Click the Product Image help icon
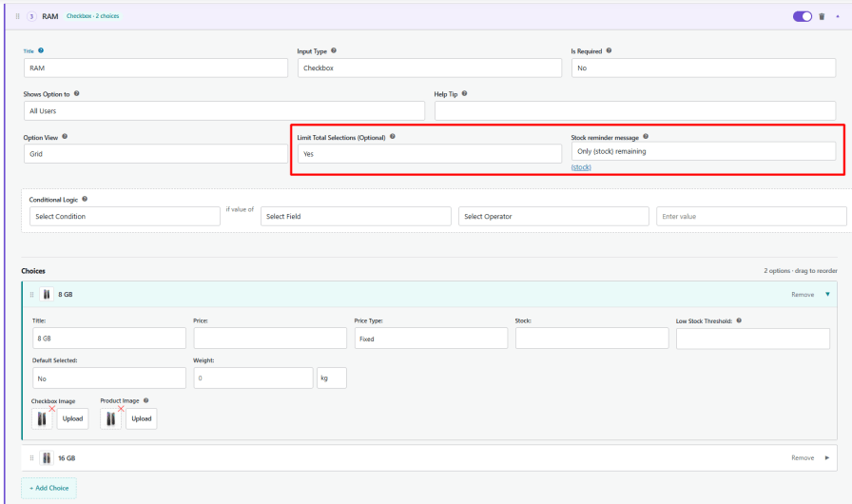Viewport: 852px width, 504px height. 145,400
